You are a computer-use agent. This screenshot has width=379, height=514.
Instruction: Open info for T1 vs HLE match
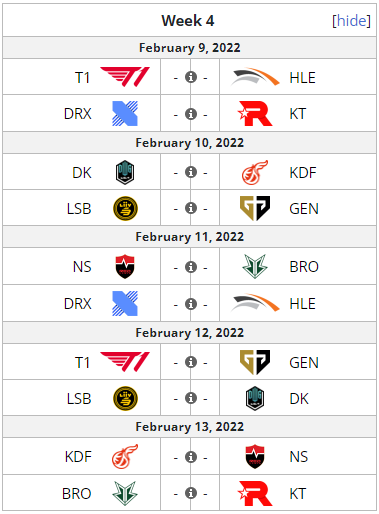(191, 77)
